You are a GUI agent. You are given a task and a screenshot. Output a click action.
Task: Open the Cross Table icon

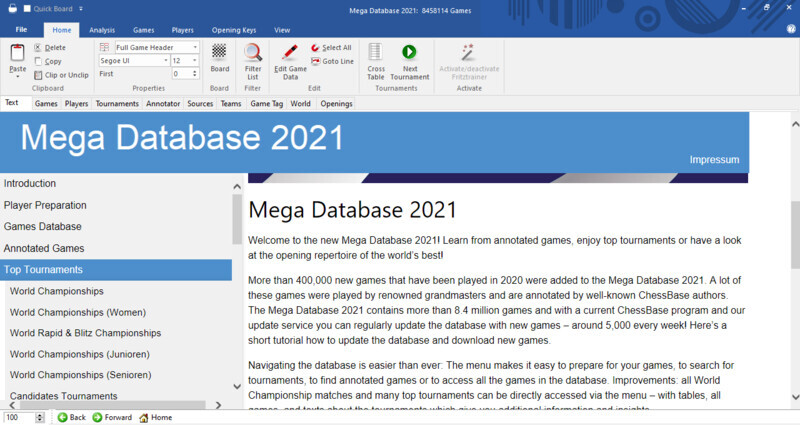[x=376, y=52]
